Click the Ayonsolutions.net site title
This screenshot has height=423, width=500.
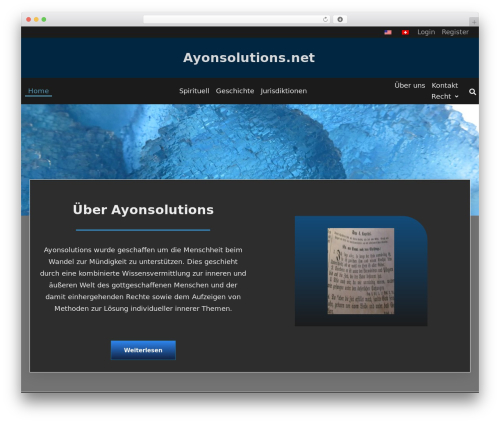point(249,58)
